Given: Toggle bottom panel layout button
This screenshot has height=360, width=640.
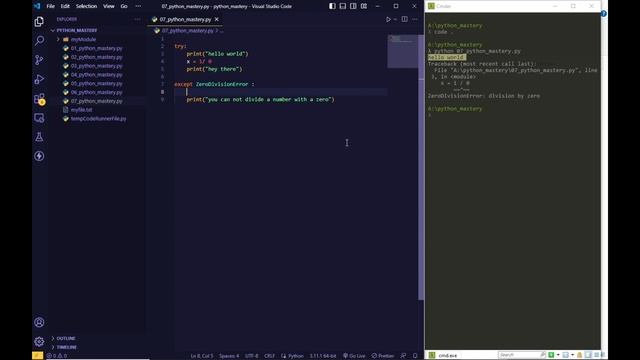Looking at the screenshot, I should [x=343, y=6].
